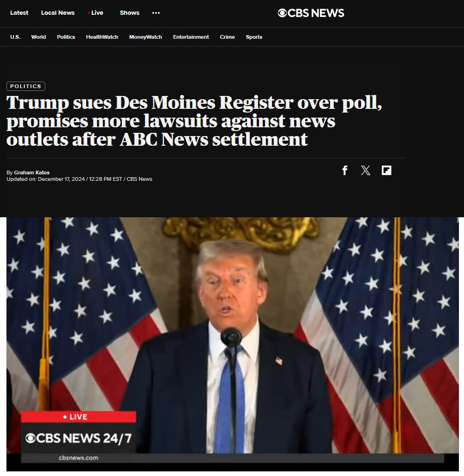This screenshot has width=464, height=476.
Task: Open Local News menu item
Action: [58, 13]
